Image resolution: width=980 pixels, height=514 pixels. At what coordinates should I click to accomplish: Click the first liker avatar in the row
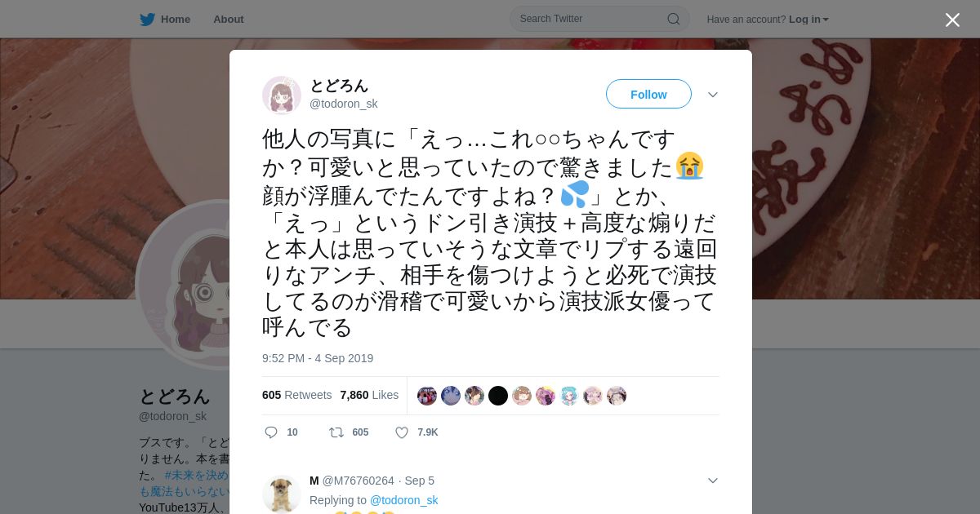click(x=427, y=396)
